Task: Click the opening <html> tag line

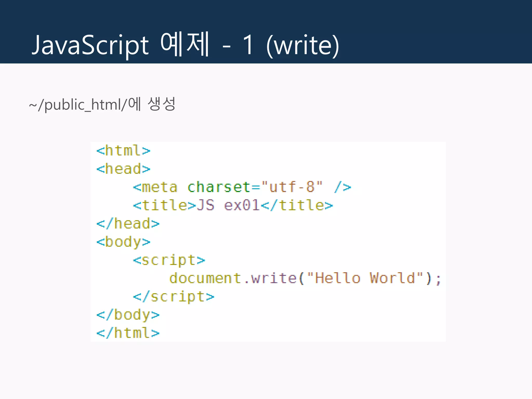Action: (x=123, y=151)
